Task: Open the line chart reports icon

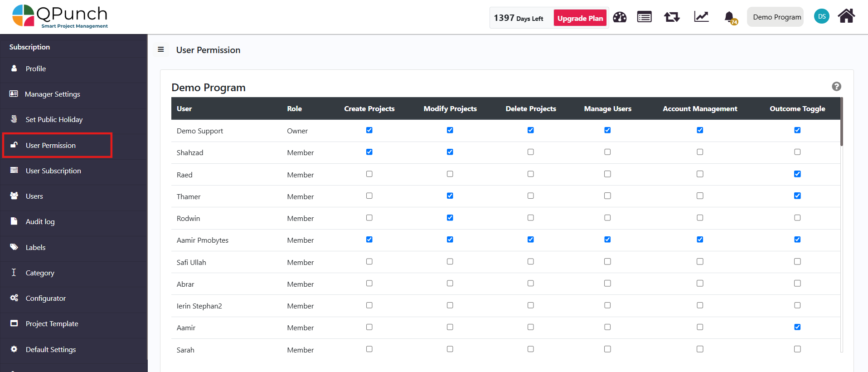Action: point(701,17)
